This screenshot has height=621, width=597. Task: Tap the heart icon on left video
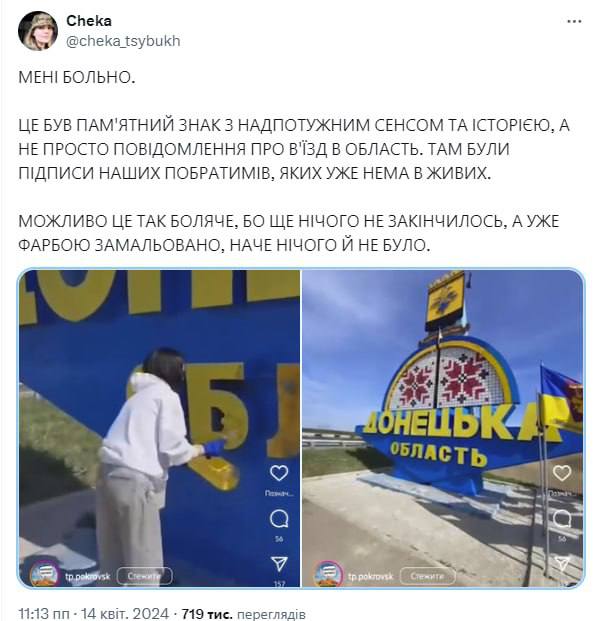tap(279, 473)
